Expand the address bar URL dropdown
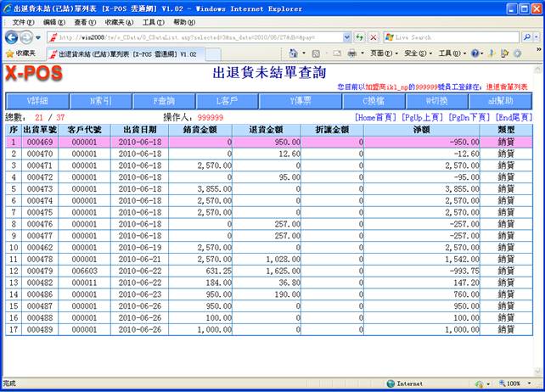This screenshot has height=392, width=545. [346, 37]
